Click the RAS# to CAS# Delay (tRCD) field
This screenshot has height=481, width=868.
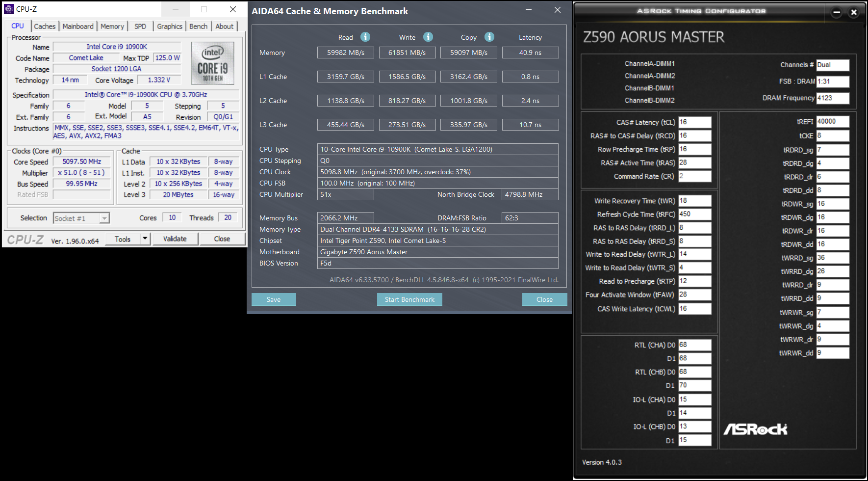(x=695, y=136)
